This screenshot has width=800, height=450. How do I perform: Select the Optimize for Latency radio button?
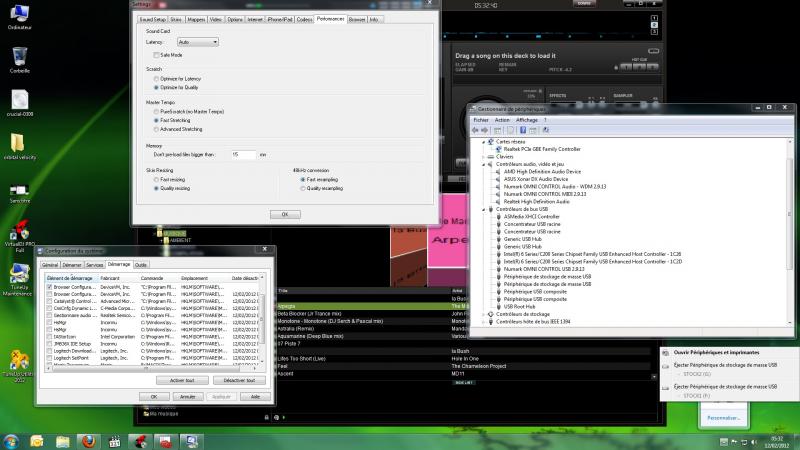(x=155, y=79)
